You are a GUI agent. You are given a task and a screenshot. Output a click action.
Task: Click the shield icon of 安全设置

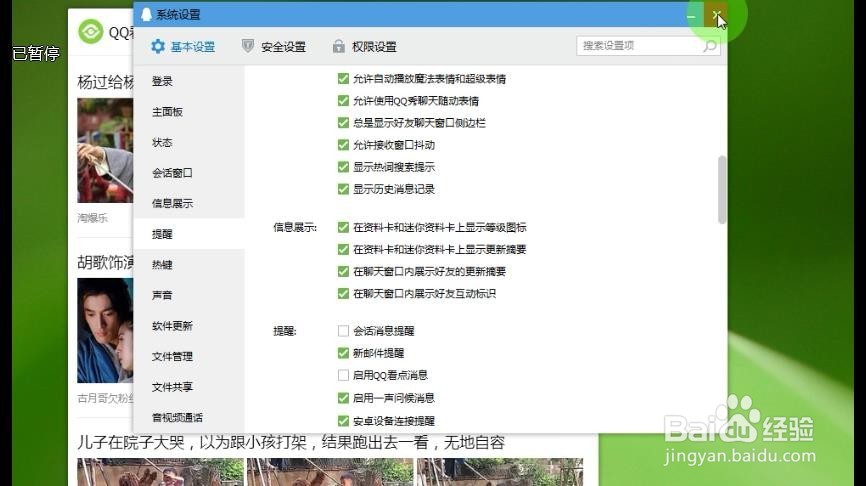coord(248,46)
